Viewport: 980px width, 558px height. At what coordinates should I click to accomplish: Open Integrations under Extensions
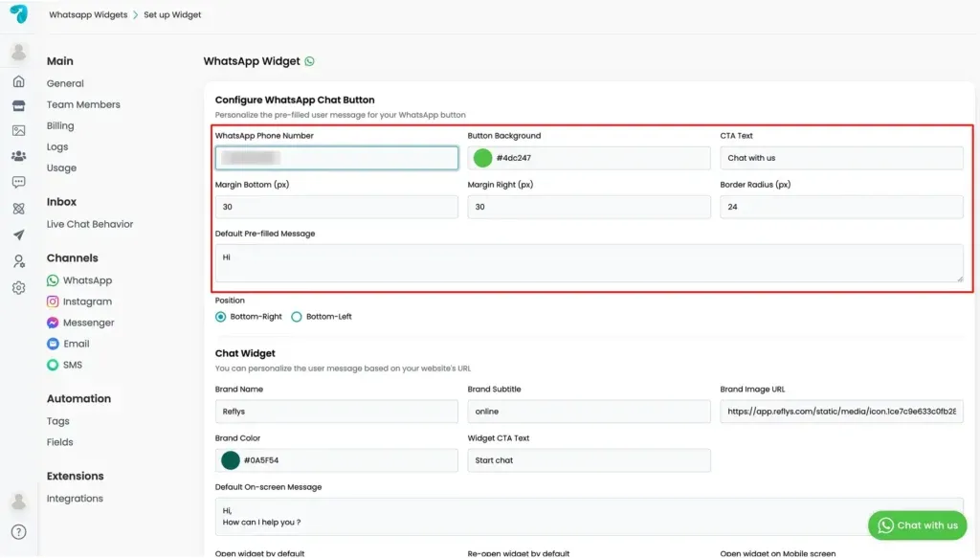point(75,499)
